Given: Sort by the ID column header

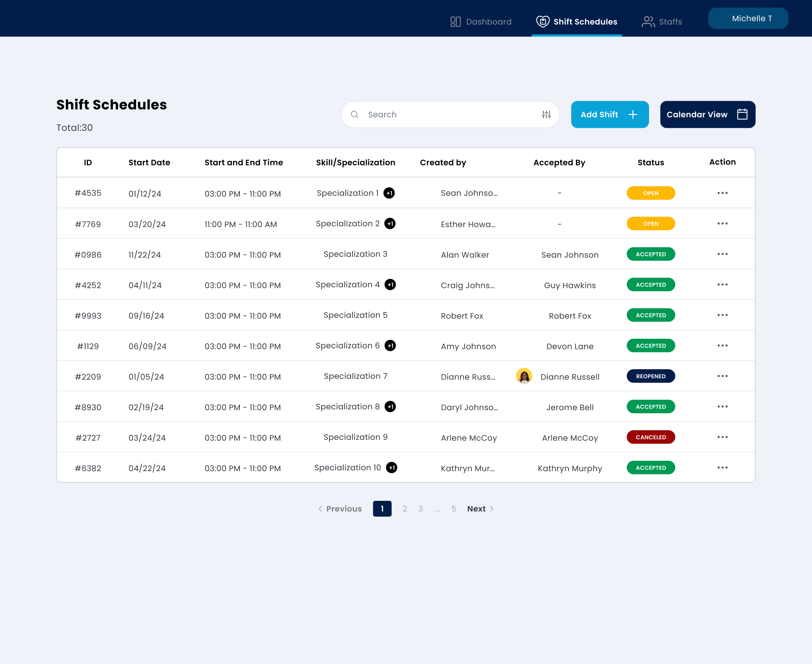Looking at the screenshot, I should (x=88, y=162).
